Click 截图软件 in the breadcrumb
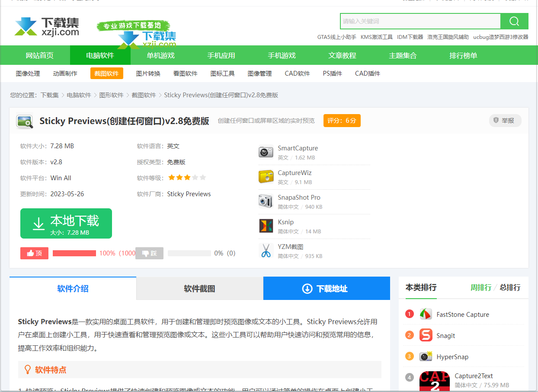The height and width of the screenshot is (392, 538). (x=144, y=95)
